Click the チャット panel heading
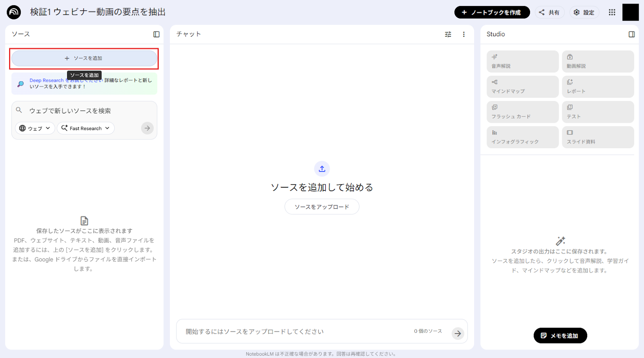Screen dimensions: 644x358 point(188,34)
